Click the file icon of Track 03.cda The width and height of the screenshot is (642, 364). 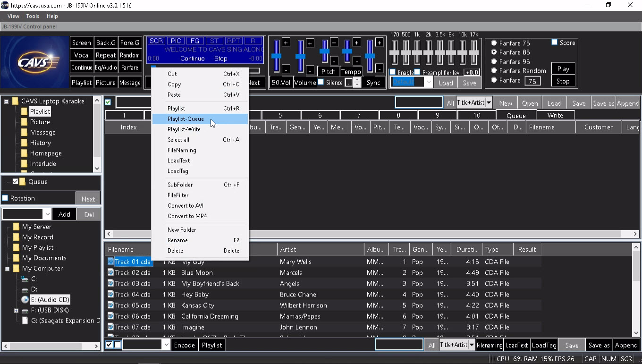pos(110,283)
